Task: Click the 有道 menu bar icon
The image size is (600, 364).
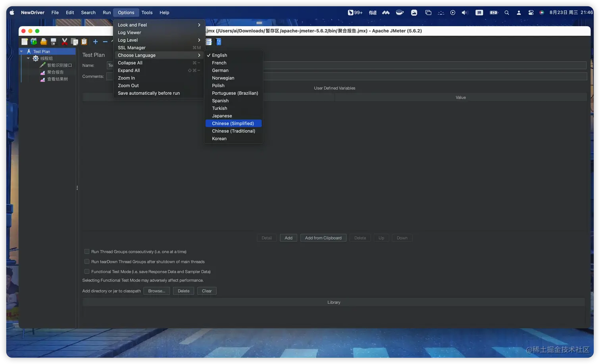Action: 373,12
